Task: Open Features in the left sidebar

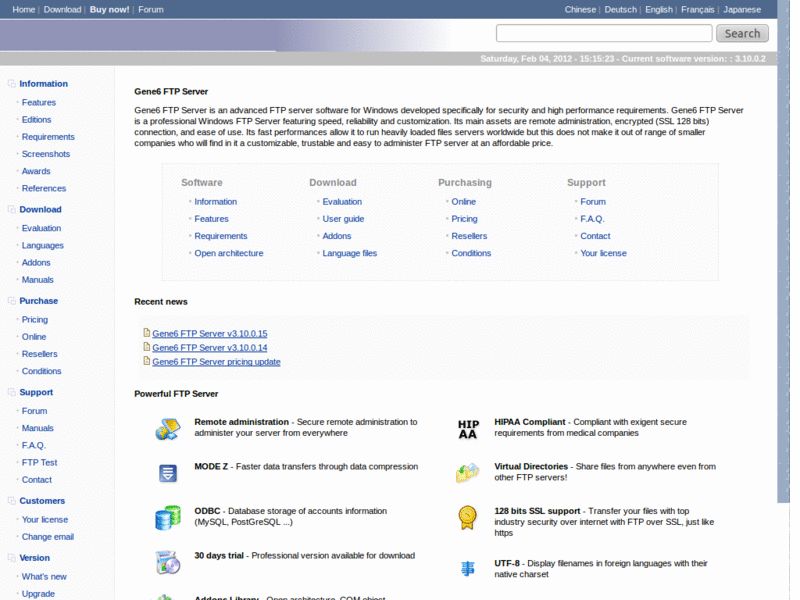Action: pos(39,103)
